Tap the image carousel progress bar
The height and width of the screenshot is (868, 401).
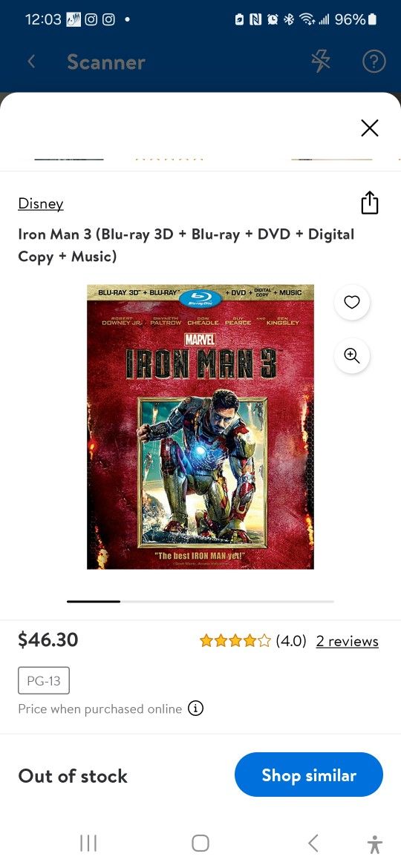click(200, 601)
